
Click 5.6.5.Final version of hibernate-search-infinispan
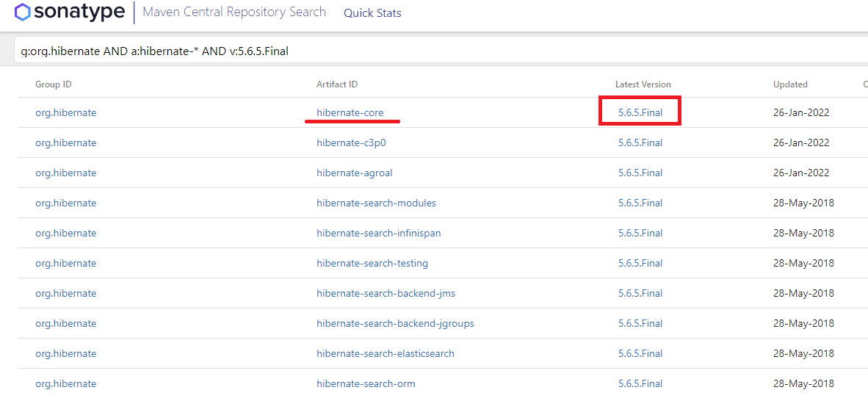click(x=640, y=233)
